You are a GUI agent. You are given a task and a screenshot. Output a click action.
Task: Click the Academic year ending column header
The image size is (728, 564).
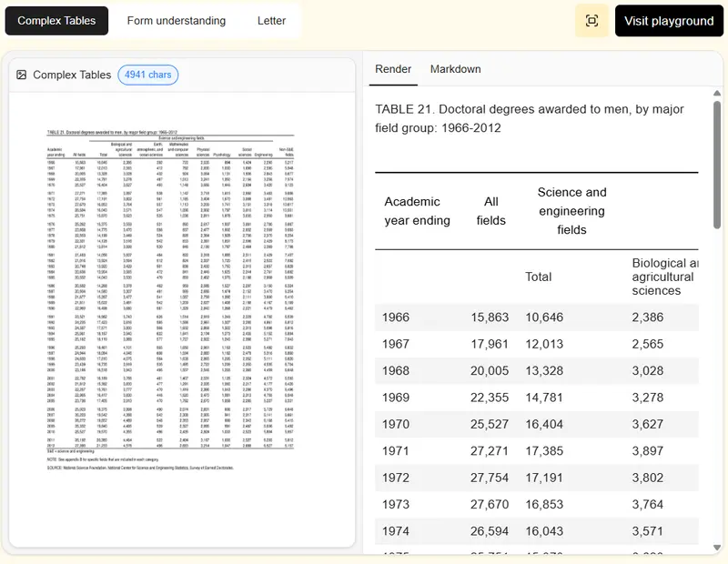[417, 210]
